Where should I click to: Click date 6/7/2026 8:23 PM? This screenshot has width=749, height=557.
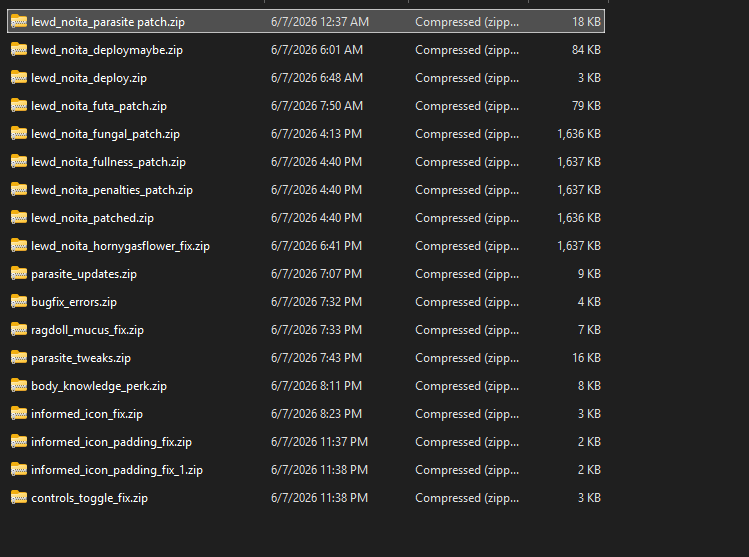[316, 414]
